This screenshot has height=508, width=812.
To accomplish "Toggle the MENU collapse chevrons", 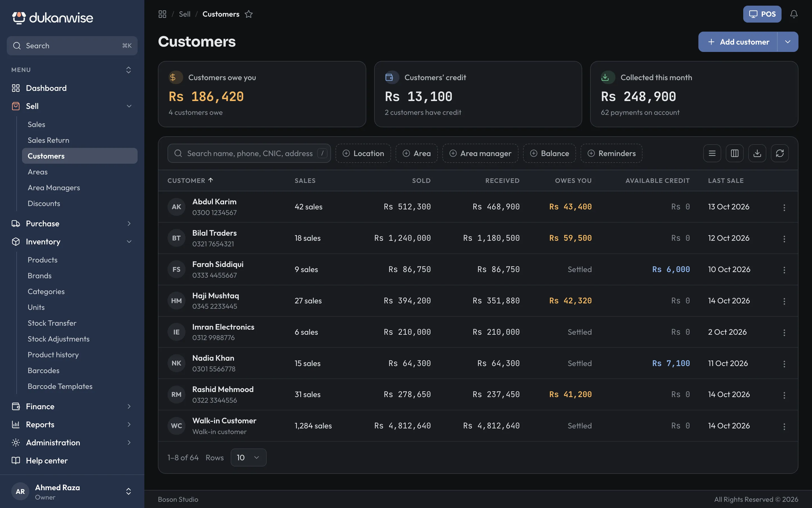I will (x=128, y=70).
